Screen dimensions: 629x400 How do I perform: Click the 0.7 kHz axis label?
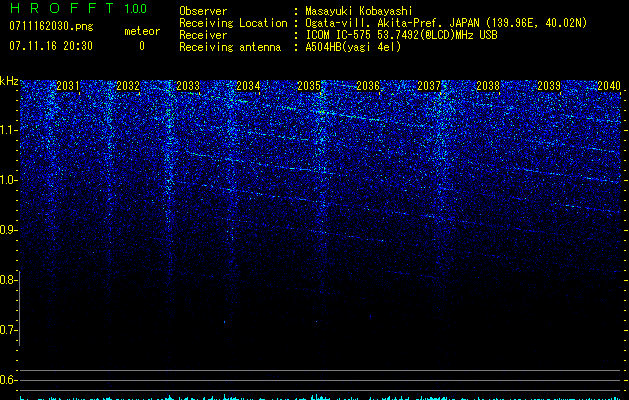[9, 330]
